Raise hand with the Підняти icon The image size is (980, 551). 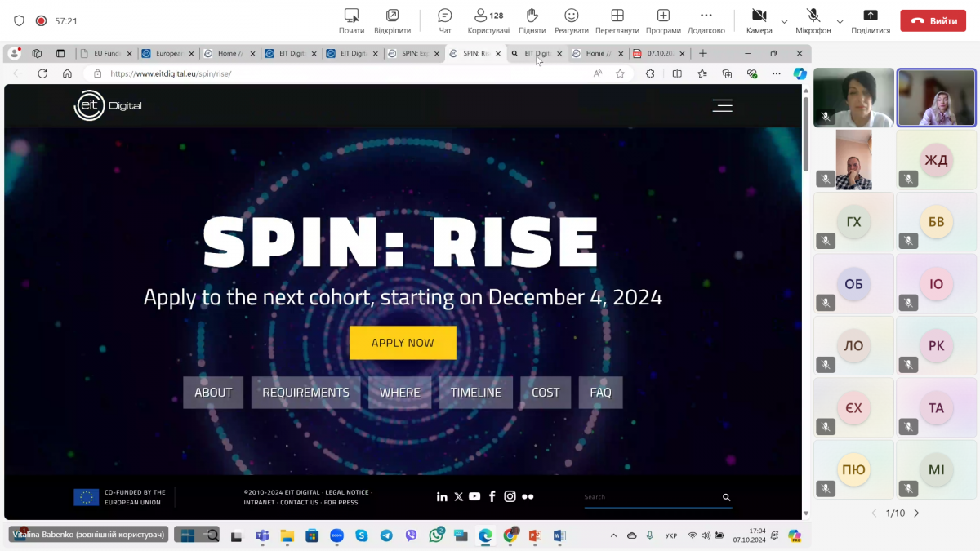coord(532,16)
